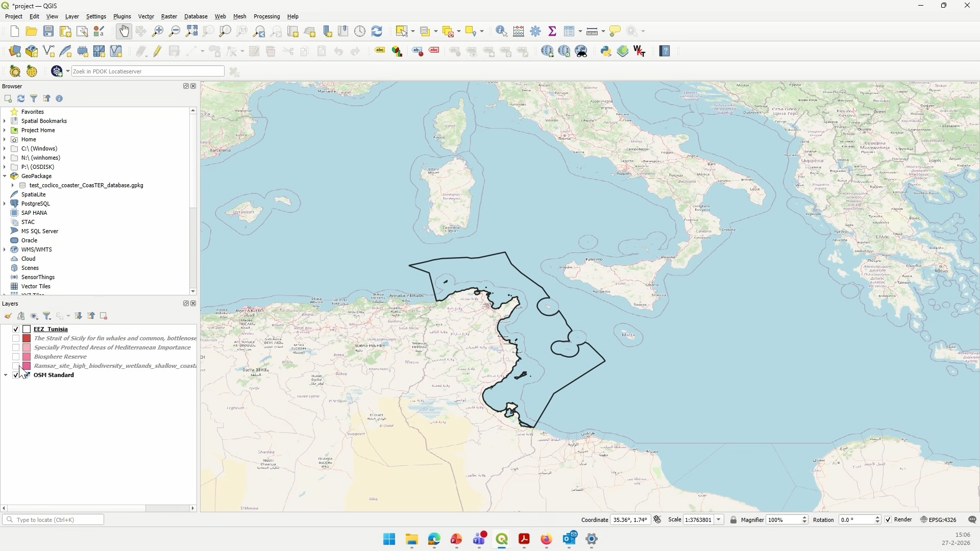Open Firefox from the Windows taskbar
Viewport: 980px width, 551px height.
(x=547, y=539)
